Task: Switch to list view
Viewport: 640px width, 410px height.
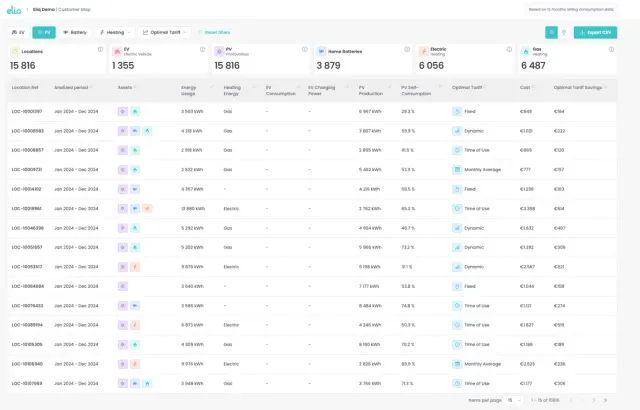Action: click(x=551, y=32)
